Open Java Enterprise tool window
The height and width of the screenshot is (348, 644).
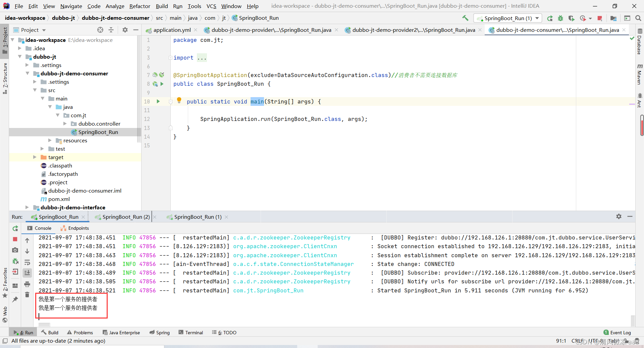[121, 333]
